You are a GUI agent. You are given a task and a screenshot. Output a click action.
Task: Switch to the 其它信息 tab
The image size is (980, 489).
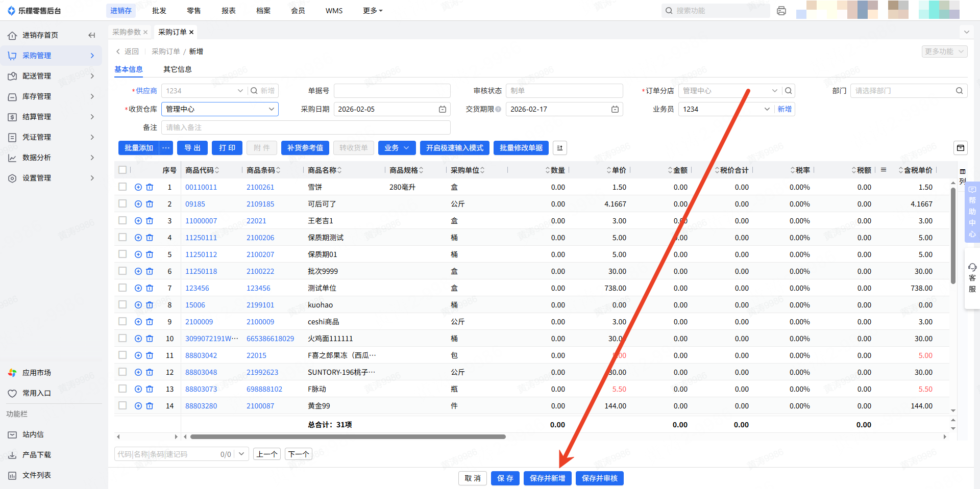pos(177,69)
